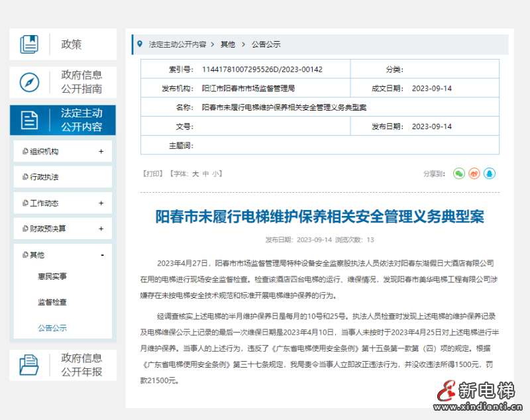Share the article via Weibo icon

[x=474, y=174]
